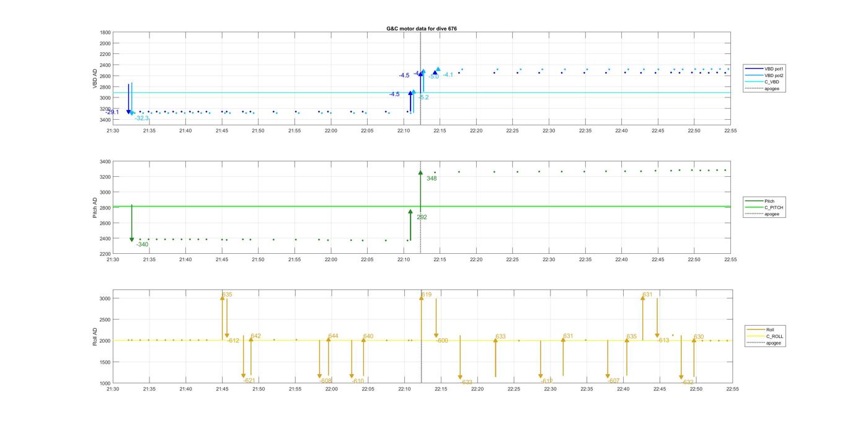Click the '-610' roll annotation
This screenshot has width=868, height=430.
pos(358,382)
